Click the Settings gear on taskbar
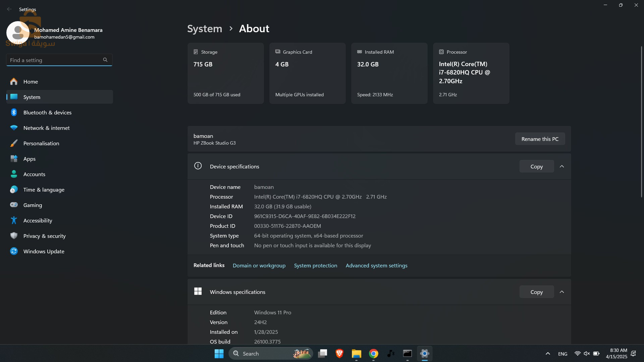The height and width of the screenshot is (362, 644). point(425,354)
